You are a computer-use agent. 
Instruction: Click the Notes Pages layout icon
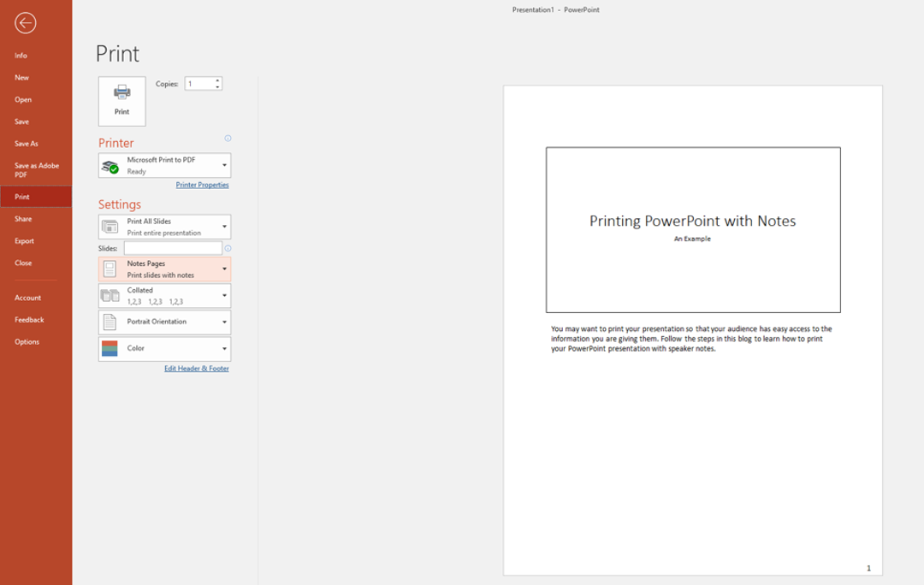110,269
